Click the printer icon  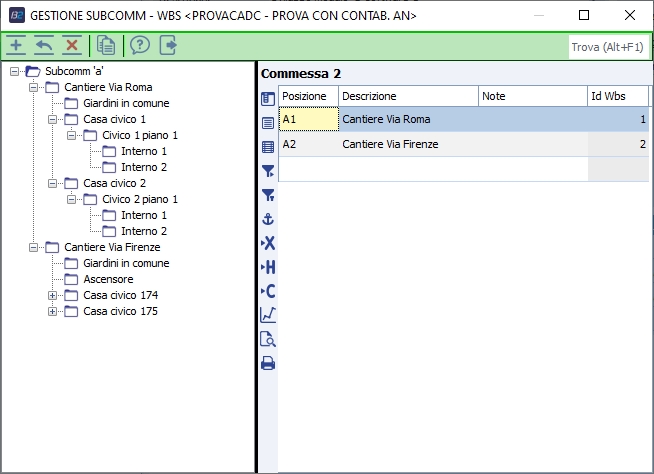(x=268, y=363)
